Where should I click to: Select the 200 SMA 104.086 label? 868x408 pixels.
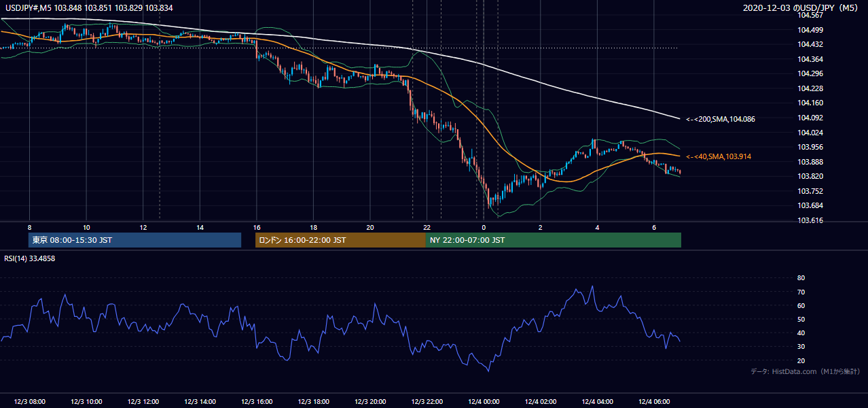point(721,119)
